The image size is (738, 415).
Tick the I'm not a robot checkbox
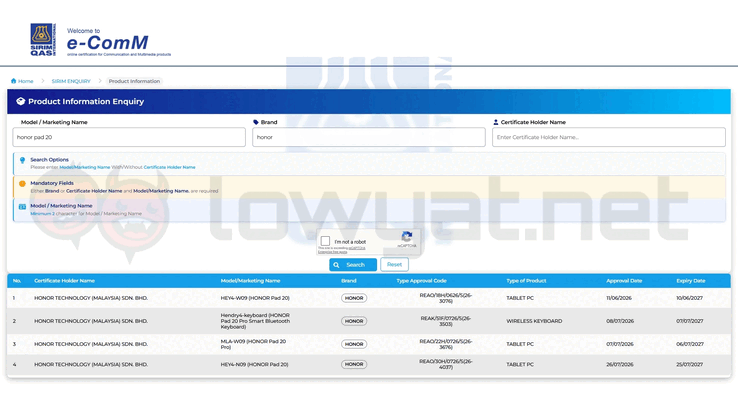[x=325, y=241]
